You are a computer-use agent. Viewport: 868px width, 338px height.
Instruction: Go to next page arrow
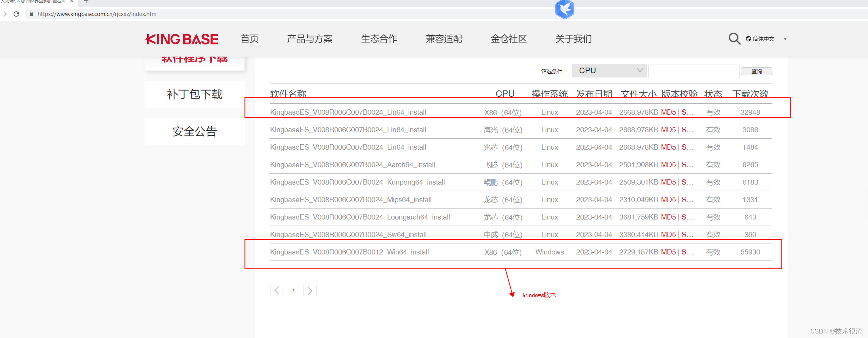point(310,291)
